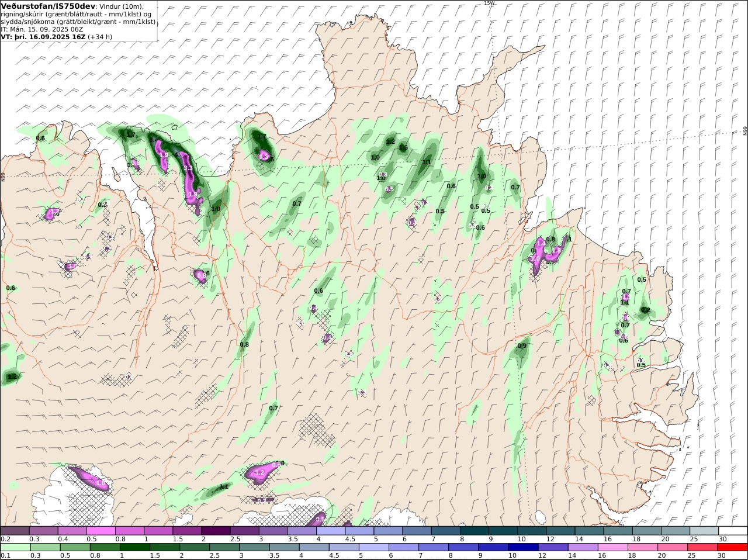Click top legend swatch between 9 and 10
The height and width of the screenshot is (560, 748).
coord(503,530)
